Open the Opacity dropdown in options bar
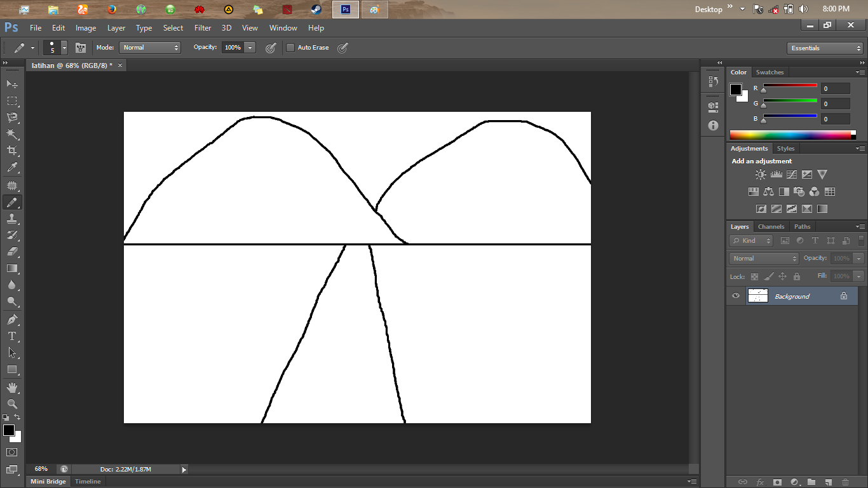868x488 pixels. click(249, 47)
